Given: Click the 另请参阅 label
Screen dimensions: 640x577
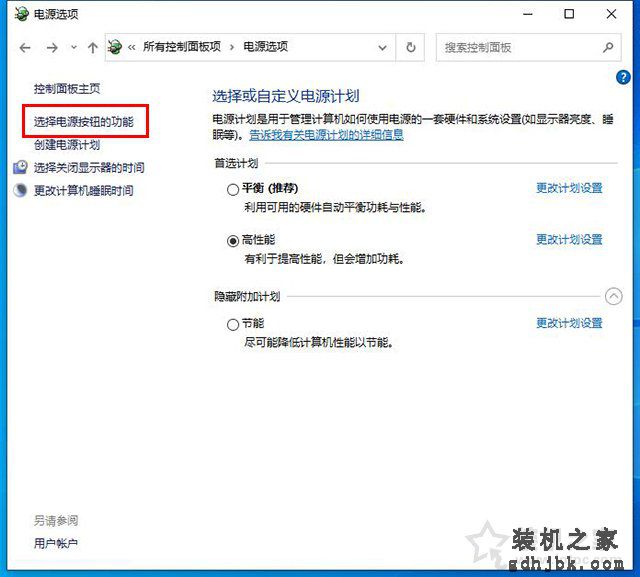Looking at the screenshot, I should [x=56, y=520].
